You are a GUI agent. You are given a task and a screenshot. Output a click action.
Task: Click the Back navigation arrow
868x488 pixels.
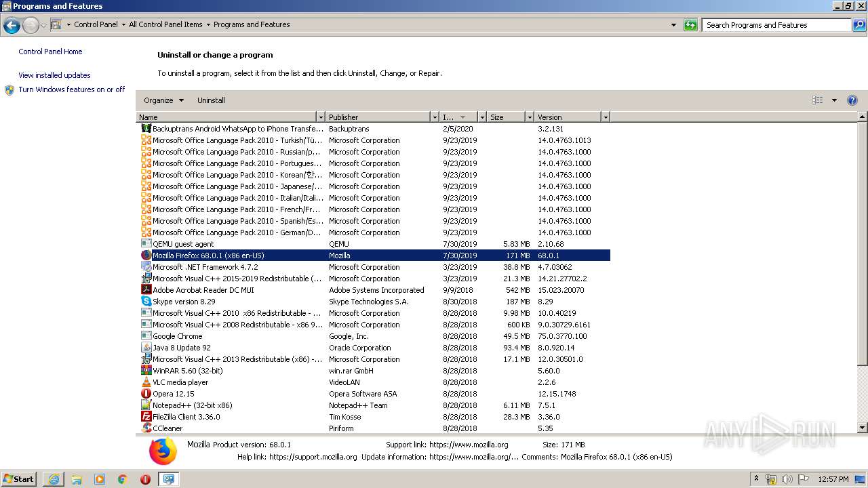pos(12,26)
